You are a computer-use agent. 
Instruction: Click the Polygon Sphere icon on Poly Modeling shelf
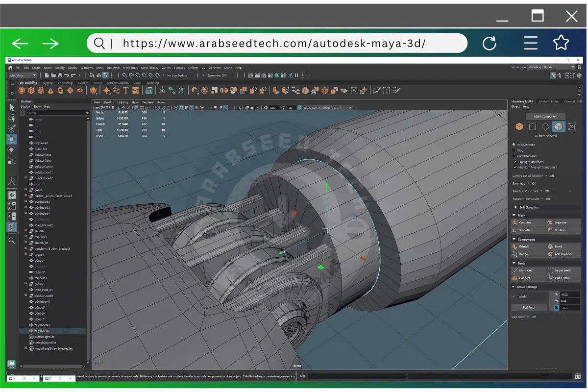point(21,90)
